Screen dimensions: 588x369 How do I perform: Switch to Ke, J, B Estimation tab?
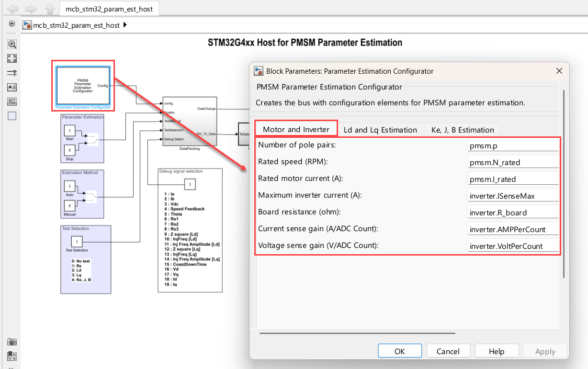462,130
